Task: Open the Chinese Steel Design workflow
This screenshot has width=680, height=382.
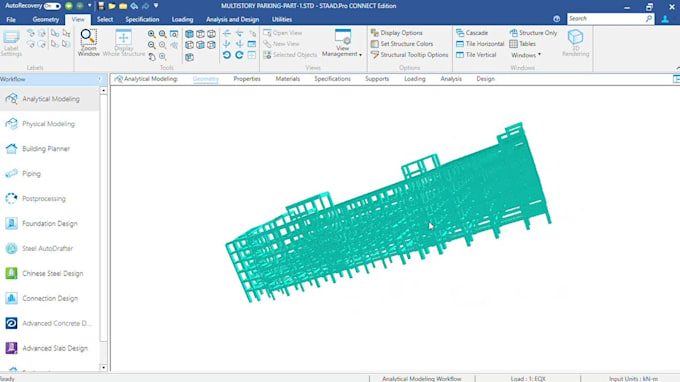Action: pyautogui.click(x=50, y=274)
